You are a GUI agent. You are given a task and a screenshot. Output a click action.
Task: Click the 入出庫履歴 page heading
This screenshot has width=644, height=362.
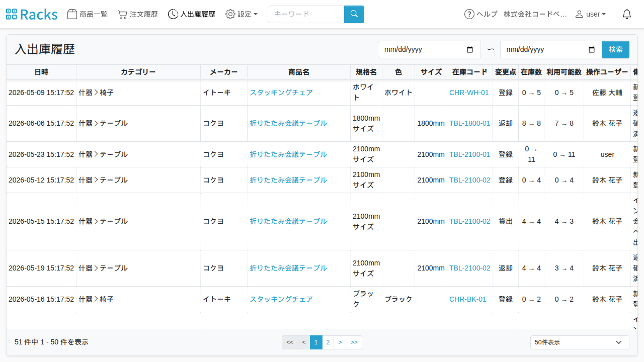click(x=45, y=49)
